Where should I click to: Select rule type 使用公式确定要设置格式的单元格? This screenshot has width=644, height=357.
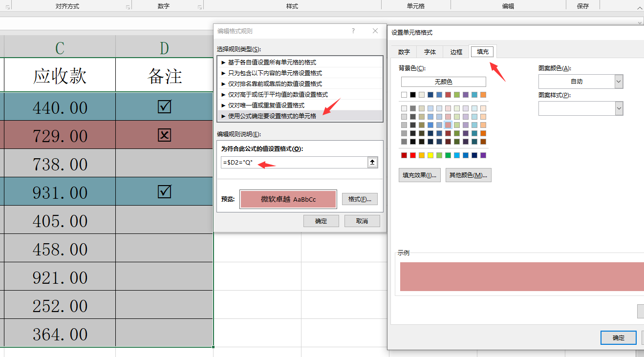click(300, 116)
